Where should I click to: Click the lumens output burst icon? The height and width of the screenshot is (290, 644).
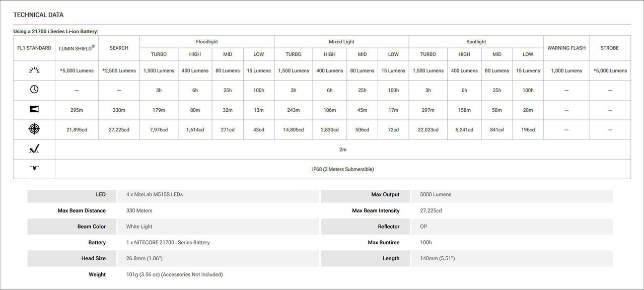click(34, 70)
